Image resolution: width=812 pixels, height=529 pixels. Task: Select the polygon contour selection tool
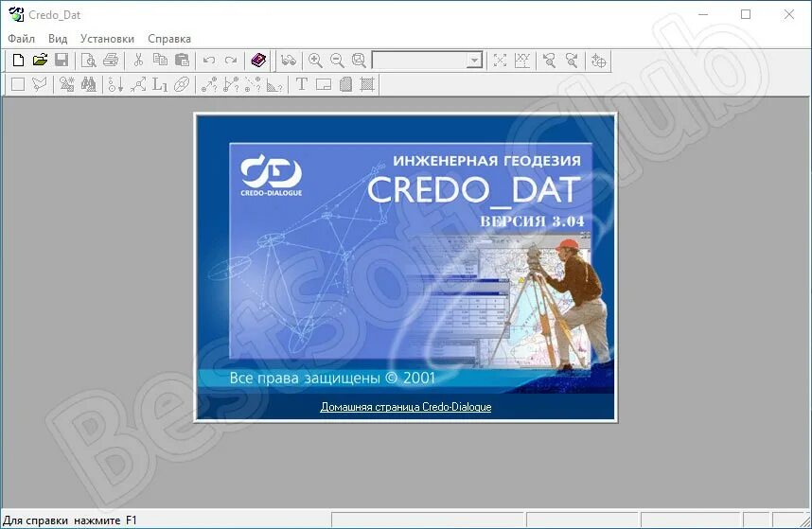tap(40, 84)
